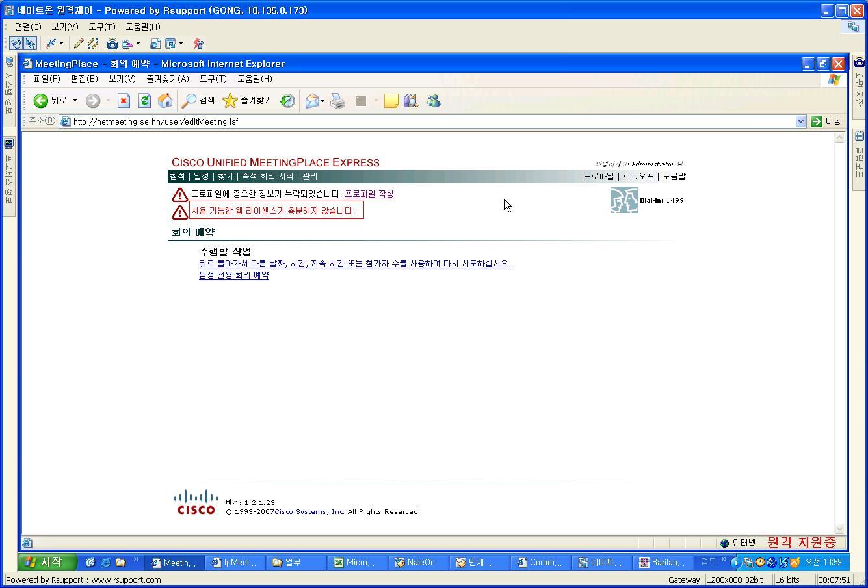Click the red lightning icon in remote toolbar

click(198, 44)
